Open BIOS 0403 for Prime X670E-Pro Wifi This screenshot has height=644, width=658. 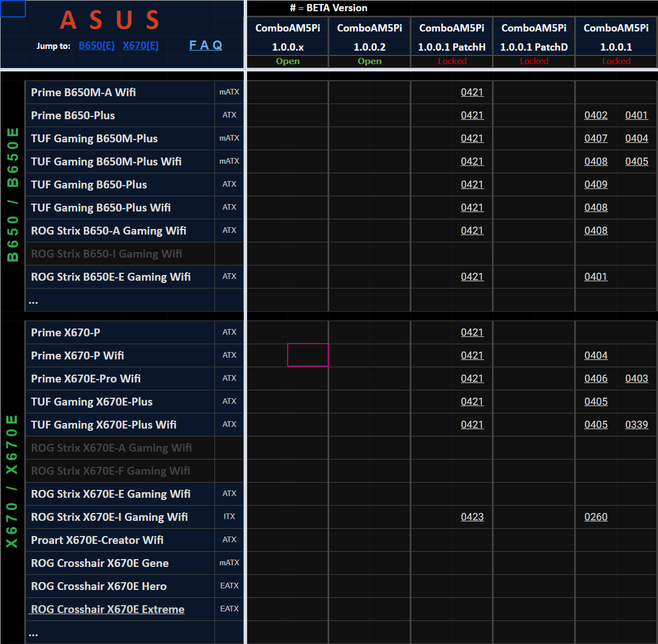[637, 379]
